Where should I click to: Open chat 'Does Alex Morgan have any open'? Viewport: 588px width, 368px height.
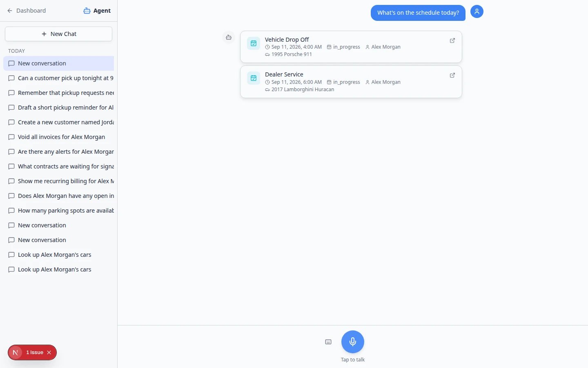click(58, 196)
